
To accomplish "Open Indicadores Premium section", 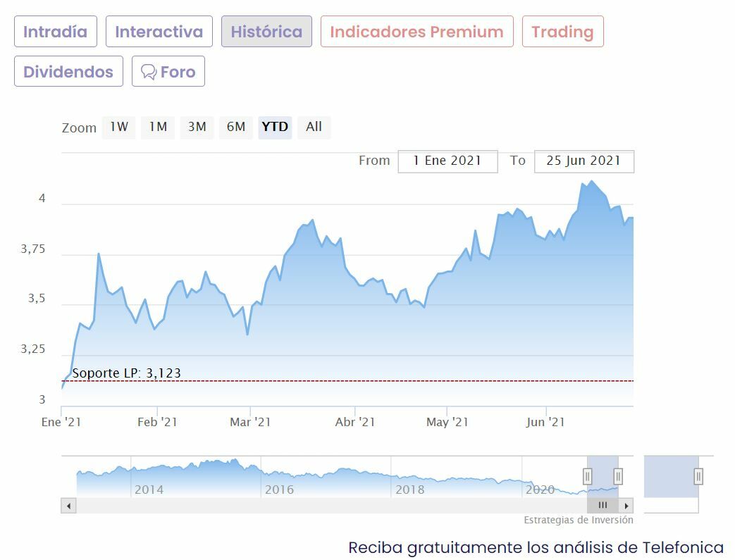I will [416, 32].
